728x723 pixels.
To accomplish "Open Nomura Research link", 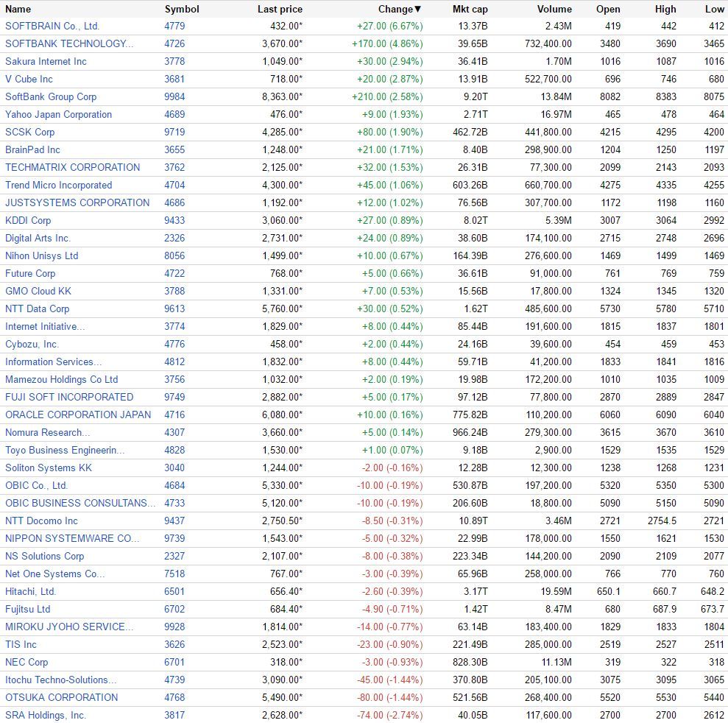I will (47, 432).
